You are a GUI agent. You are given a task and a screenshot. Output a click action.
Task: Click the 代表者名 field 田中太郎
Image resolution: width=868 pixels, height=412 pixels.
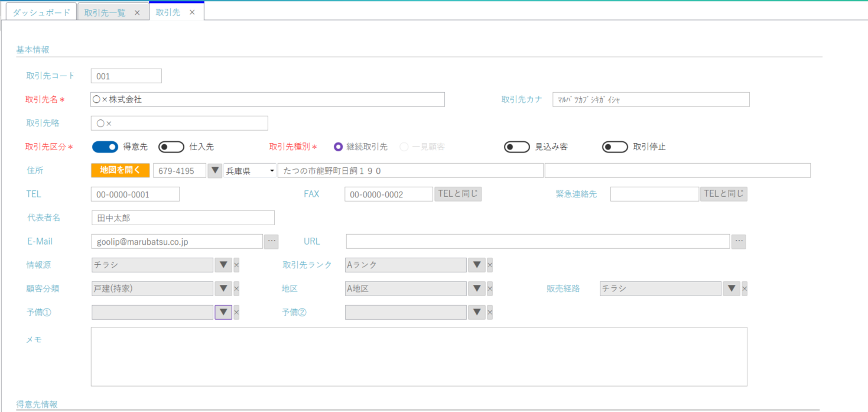pos(183,218)
